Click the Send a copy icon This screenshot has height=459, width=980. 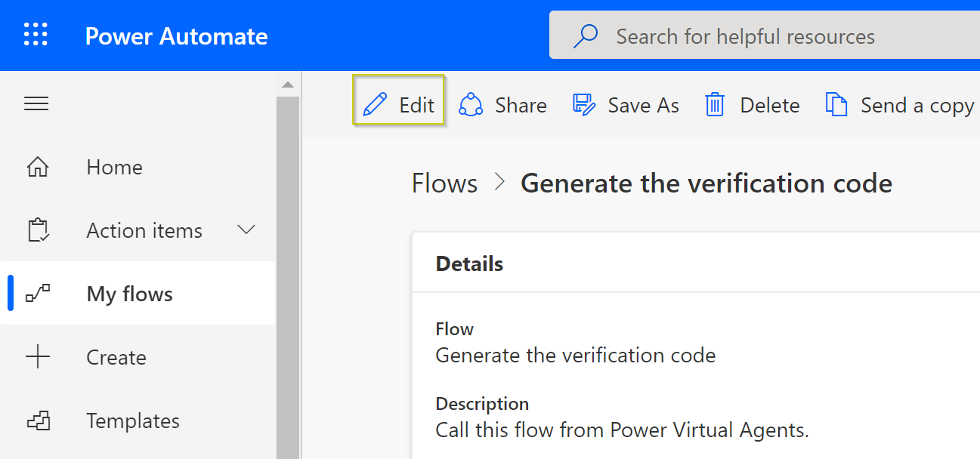[836, 105]
